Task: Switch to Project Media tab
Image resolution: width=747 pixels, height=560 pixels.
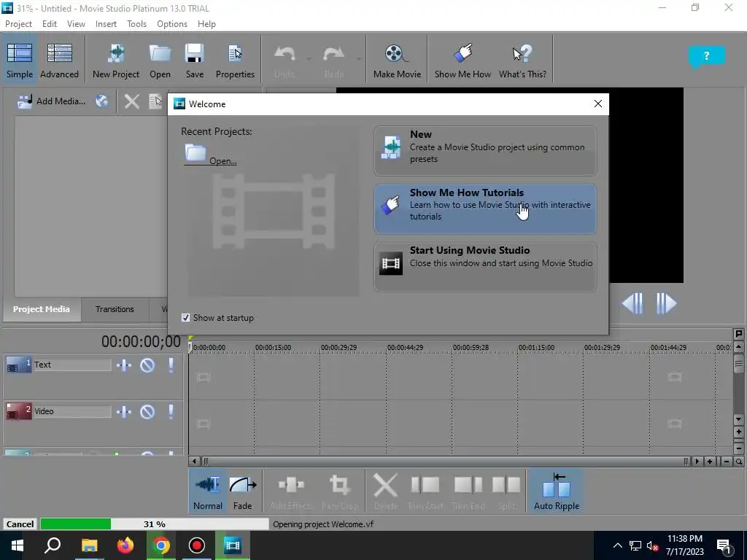Action: point(42,309)
